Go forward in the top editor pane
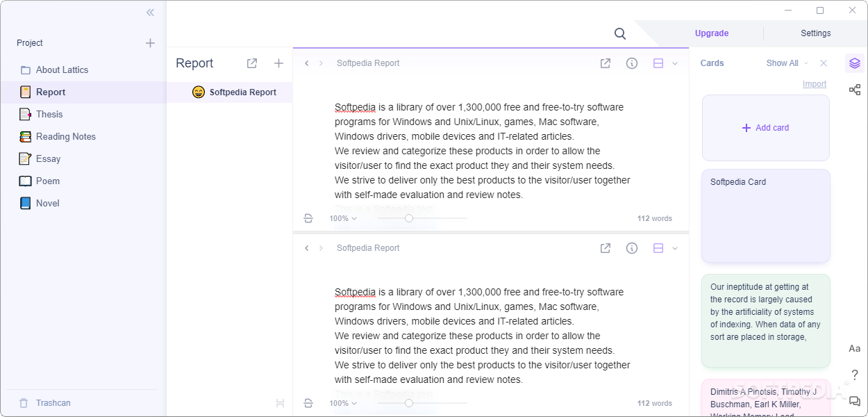This screenshot has height=417, width=868. pyautogui.click(x=321, y=63)
